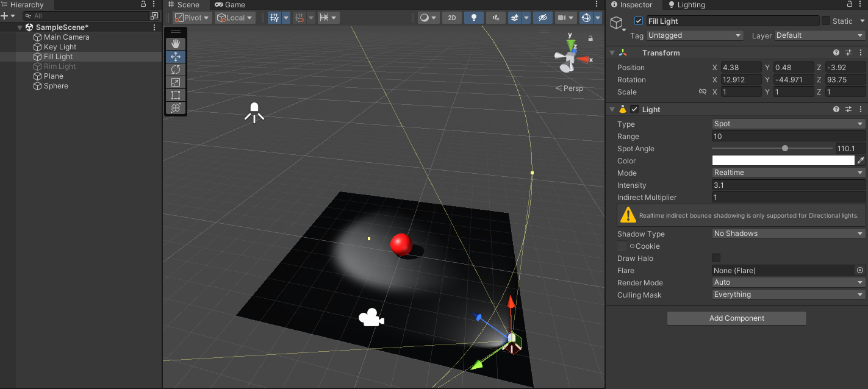Mute scene audio in the Scene view
This screenshot has width=868, height=389.
pos(496,18)
